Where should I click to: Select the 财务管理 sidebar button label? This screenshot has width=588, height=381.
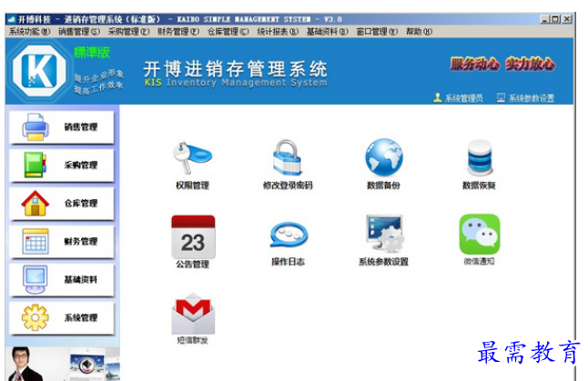click(x=81, y=241)
